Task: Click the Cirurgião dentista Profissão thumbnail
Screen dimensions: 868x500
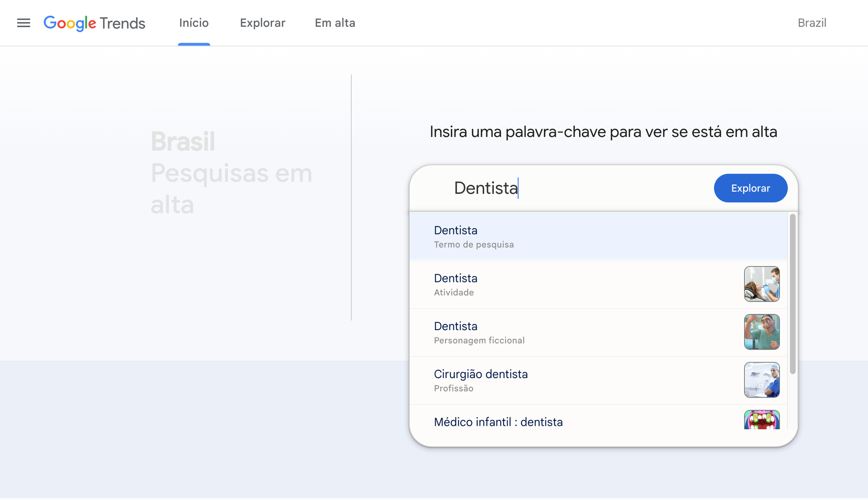Action: click(x=762, y=380)
